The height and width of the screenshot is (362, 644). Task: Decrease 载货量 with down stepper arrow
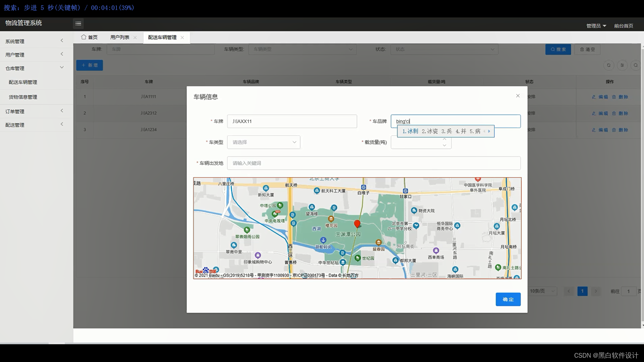[x=444, y=145]
